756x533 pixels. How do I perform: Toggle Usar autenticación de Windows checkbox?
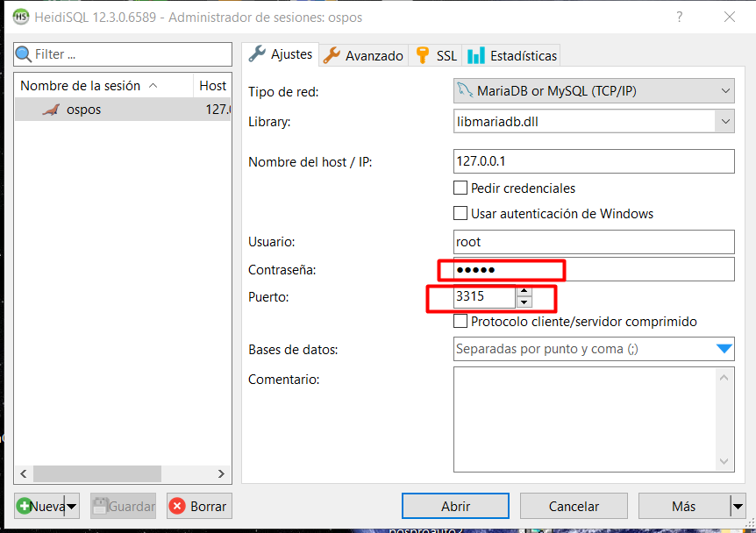tap(460, 213)
